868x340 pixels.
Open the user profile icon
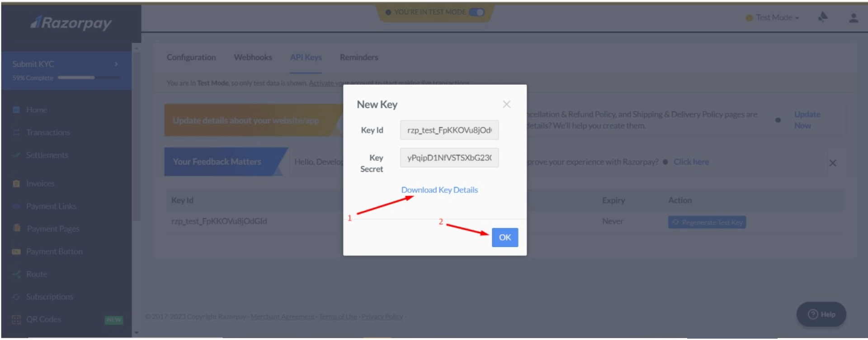point(853,18)
